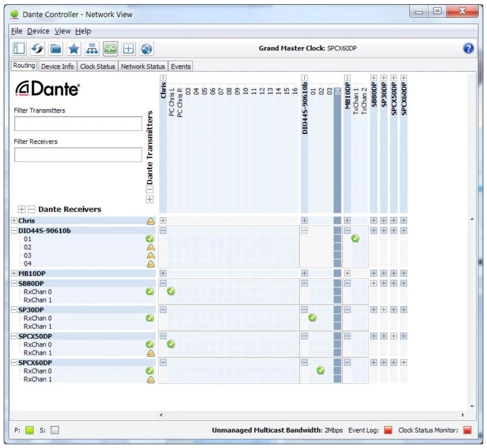This screenshot has width=487, height=448.
Task: Click the plus zoom toolbar icon
Action: 128,48
